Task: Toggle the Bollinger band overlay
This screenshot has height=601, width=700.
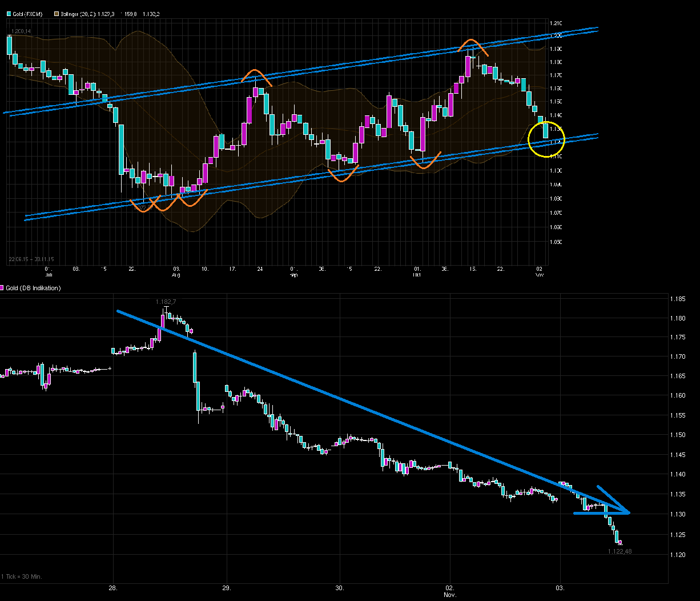Action: [x=55, y=13]
